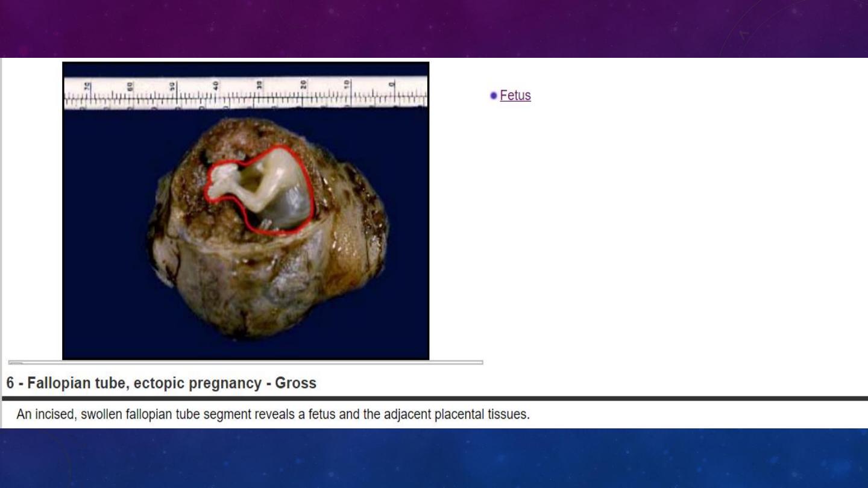Click the horizontal scrollbar below the image

pyautogui.click(x=246, y=363)
